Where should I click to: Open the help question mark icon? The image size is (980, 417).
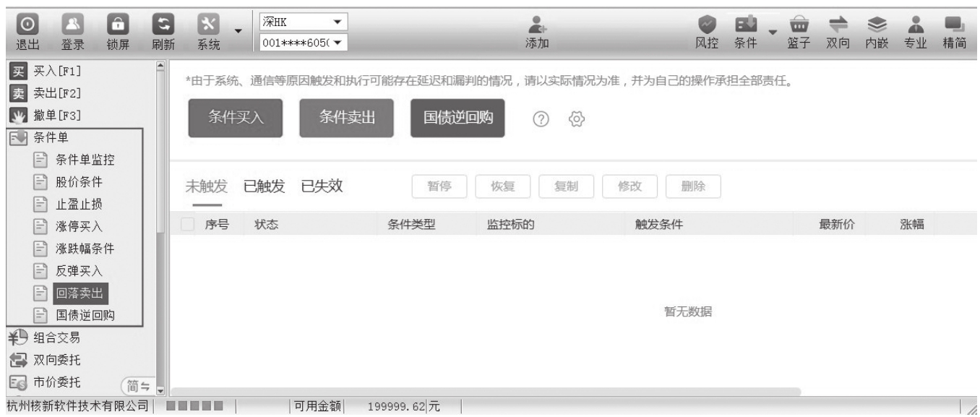point(539,120)
